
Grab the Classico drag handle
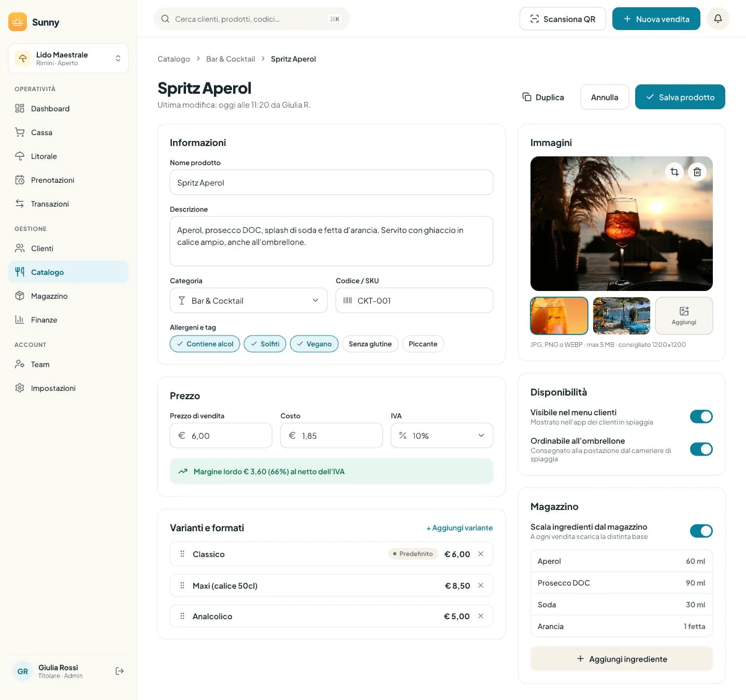click(182, 554)
